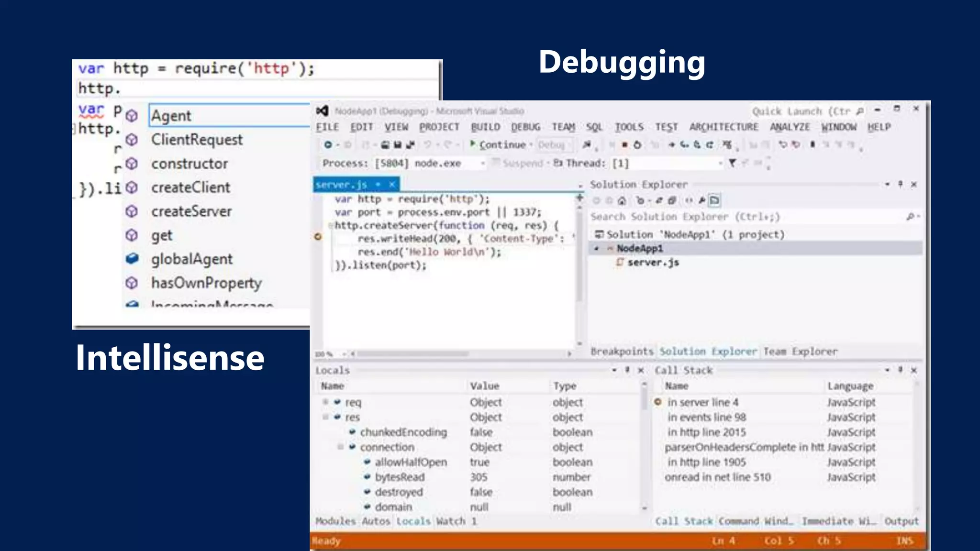
Task: Open the TOOLS menu
Action: (629, 127)
